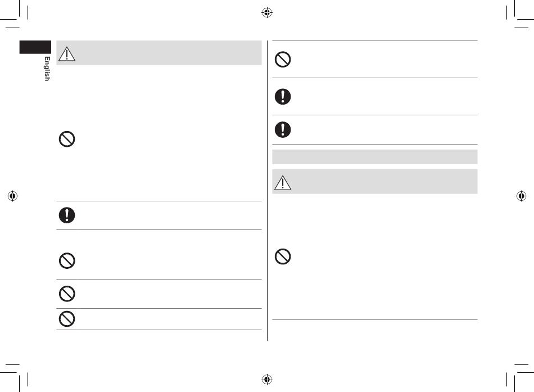Screen dimensions: 534x392
Task: Click the gray warning banner in left column
Action: 159,53
